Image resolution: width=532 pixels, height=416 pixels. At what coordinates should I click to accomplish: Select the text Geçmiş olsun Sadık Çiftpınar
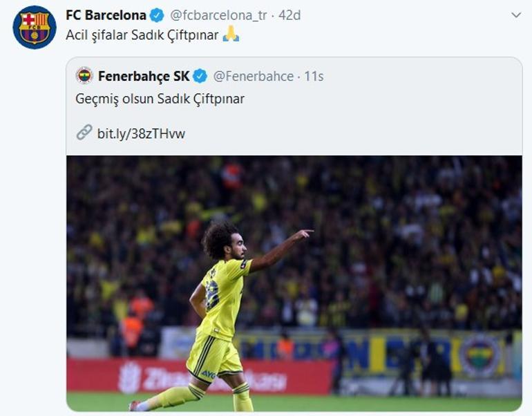coord(160,99)
